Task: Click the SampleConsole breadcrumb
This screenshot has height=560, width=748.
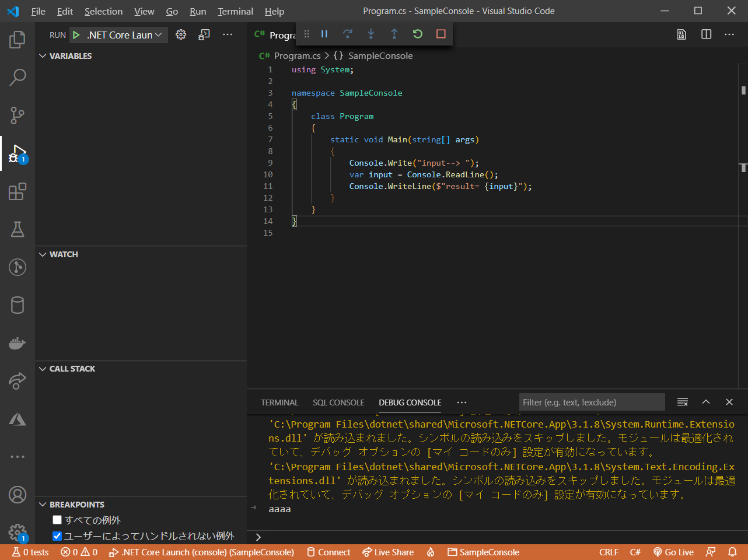Action: click(x=380, y=56)
